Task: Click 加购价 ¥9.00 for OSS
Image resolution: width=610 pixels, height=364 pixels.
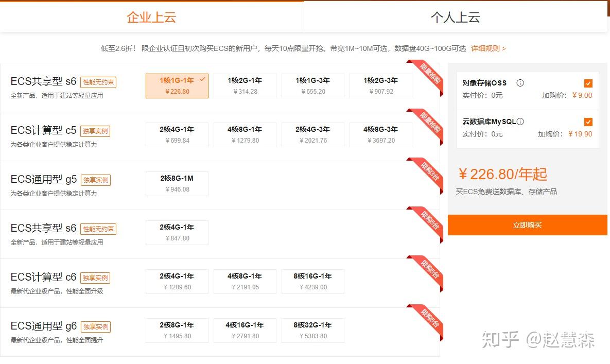Action: (567, 95)
